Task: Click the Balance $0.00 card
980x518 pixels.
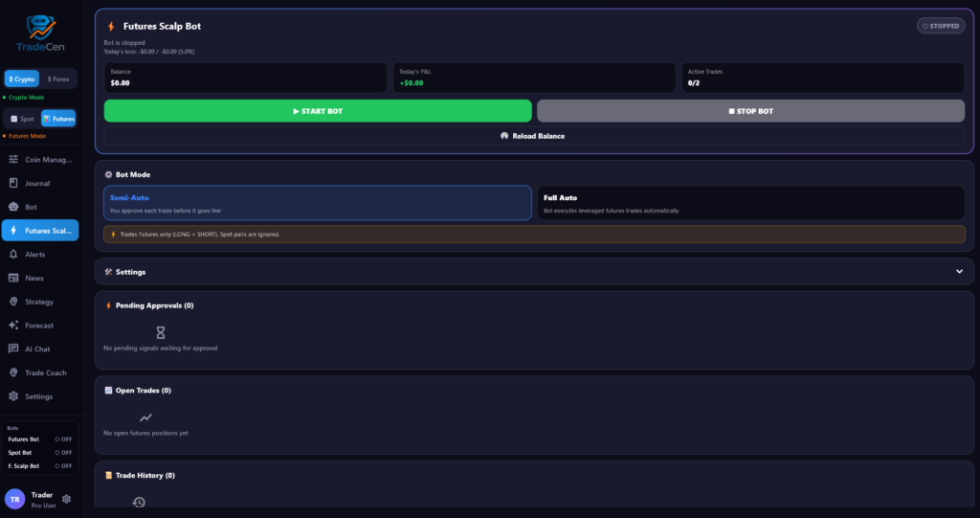Action: (x=246, y=78)
